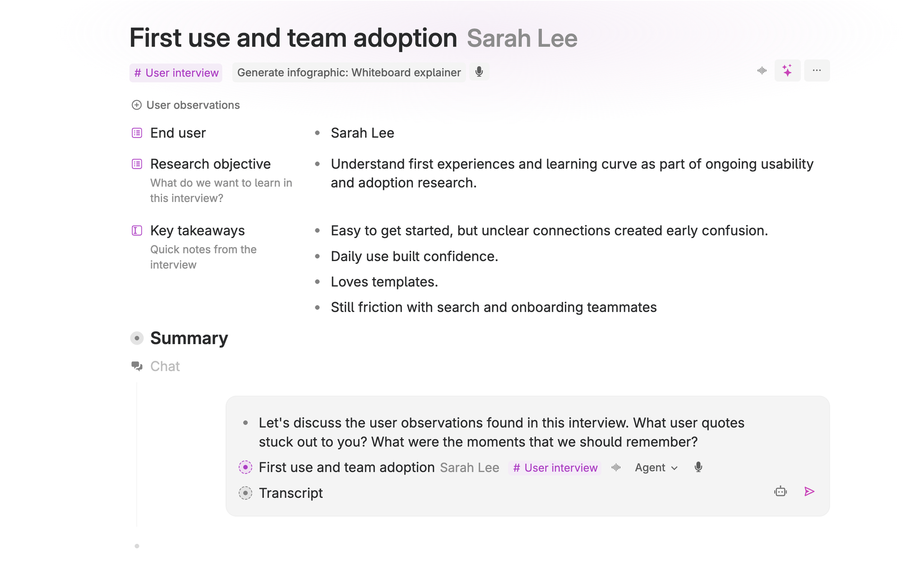Open the AI sparkles assistant

click(x=787, y=70)
